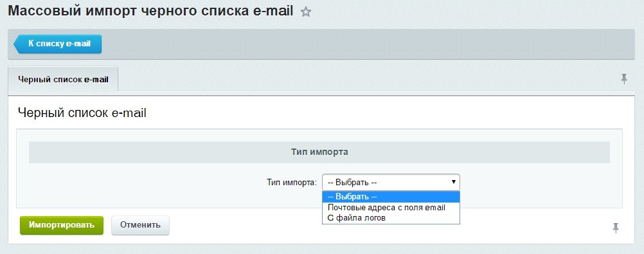Click the Тип импорта: field label
Viewport: 644px width, 254px height.
(292, 182)
